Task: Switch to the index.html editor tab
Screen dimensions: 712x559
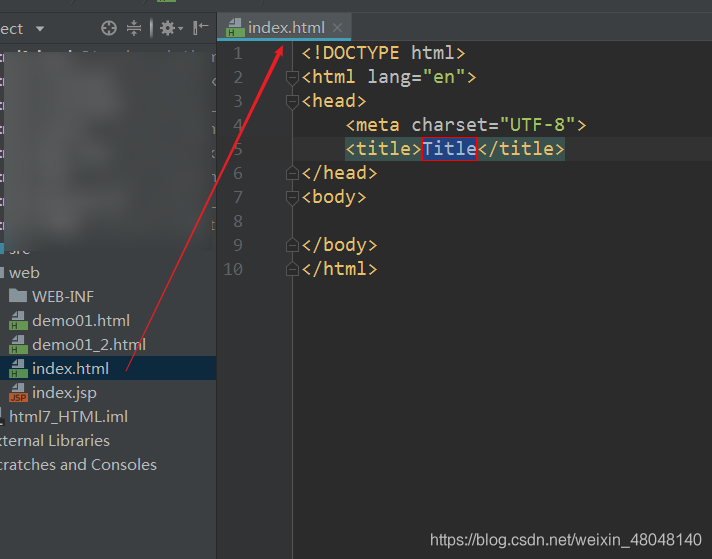Action: tap(283, 28)
